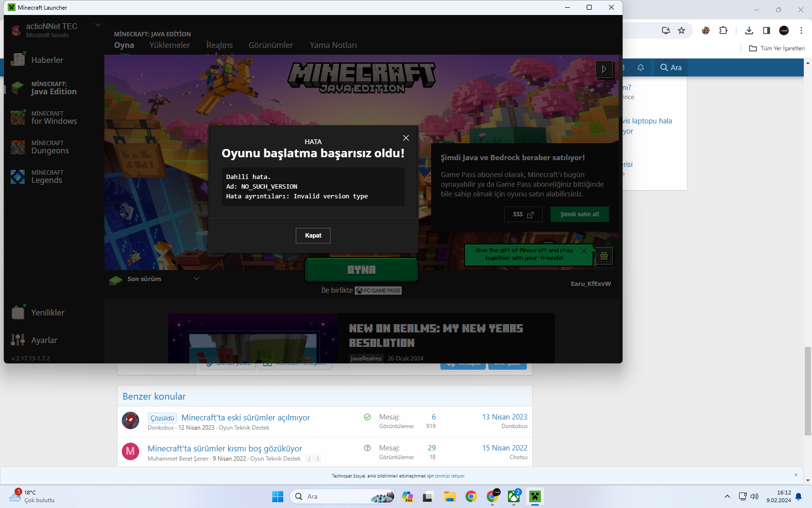Click the gift box icon
The image size is (812, 508).
(x=604, y=255)
